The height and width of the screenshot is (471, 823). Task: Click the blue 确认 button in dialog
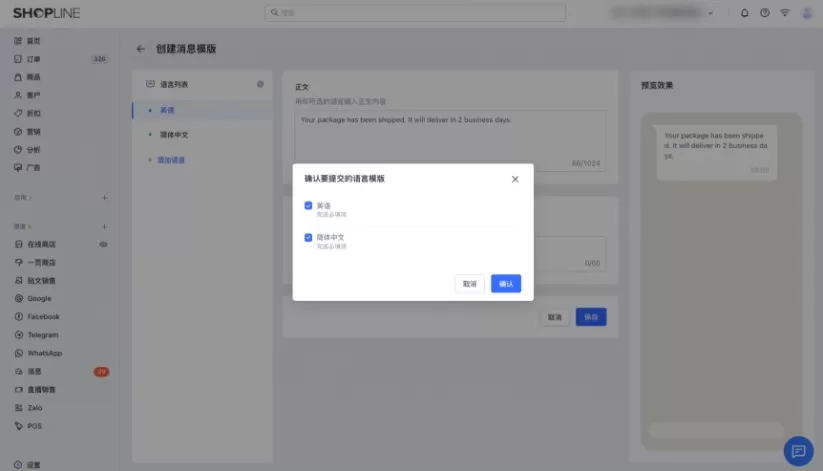click(505, 284)
